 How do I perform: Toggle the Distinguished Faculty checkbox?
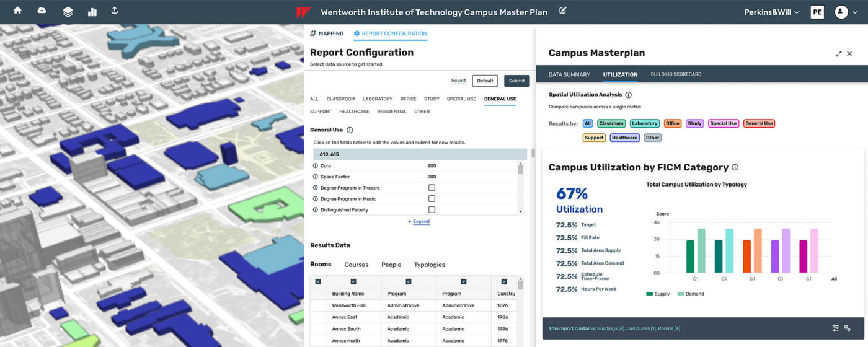[x=432, y=209]
